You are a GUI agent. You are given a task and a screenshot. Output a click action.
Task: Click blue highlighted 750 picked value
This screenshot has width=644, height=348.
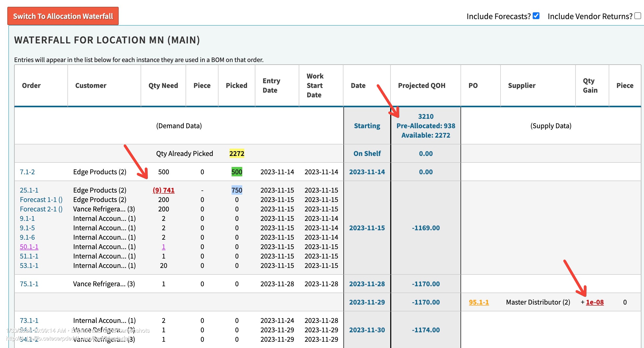click(x=237, y=190)
